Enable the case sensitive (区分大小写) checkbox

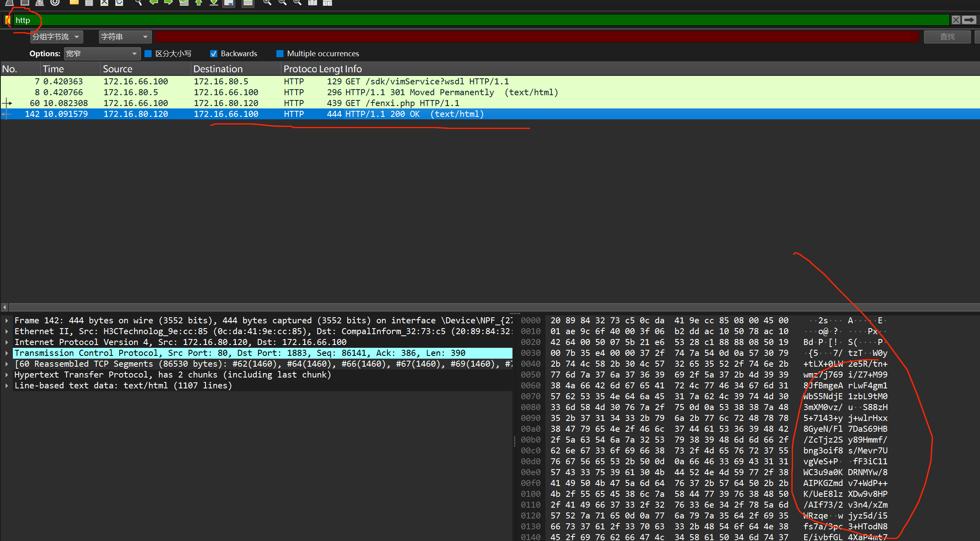click(x=148, y=53)
